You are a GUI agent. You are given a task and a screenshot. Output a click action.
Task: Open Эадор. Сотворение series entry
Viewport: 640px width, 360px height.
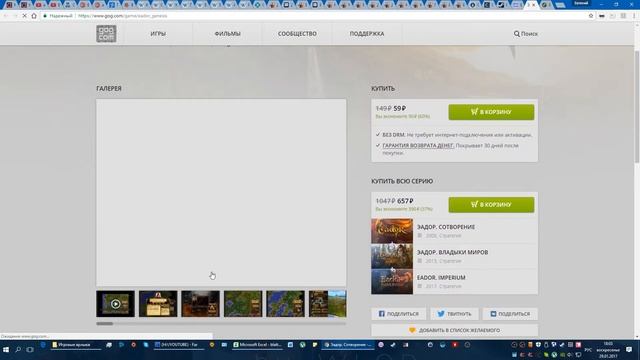(455, 231)
